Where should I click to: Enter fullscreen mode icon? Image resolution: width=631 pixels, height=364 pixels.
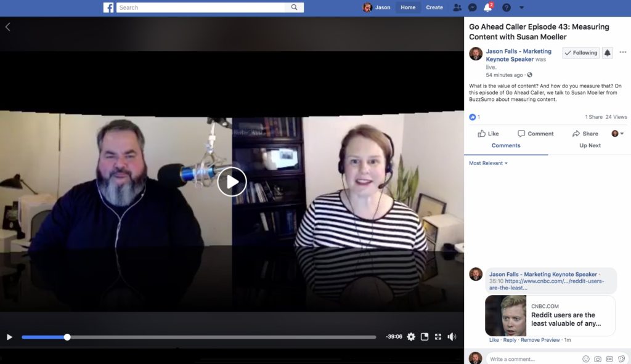point(438,337)
